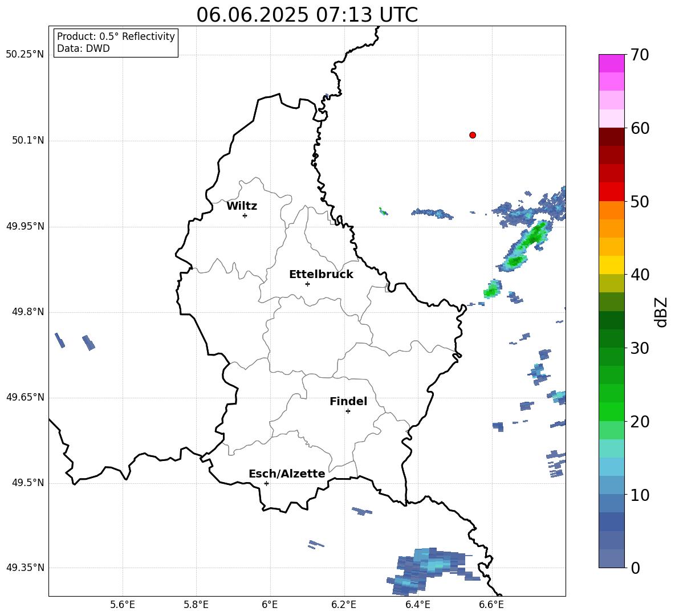Click the colorbar tick label 40
Image resolution: width=675 pixels, height=616 pixels.
pos(640,275)
